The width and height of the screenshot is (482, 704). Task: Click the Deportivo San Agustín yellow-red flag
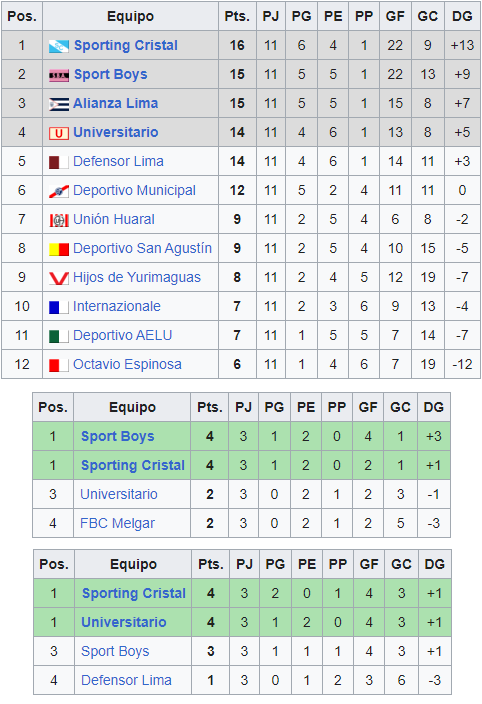tap(59, 249)
